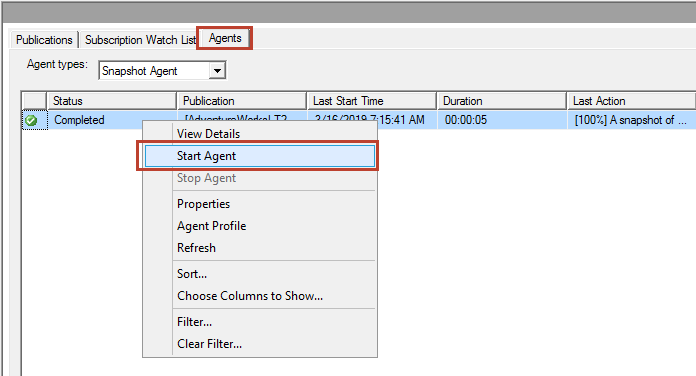Select the Snapshot Agent combo box
The image size is (696, 376).
pos(162,71)
